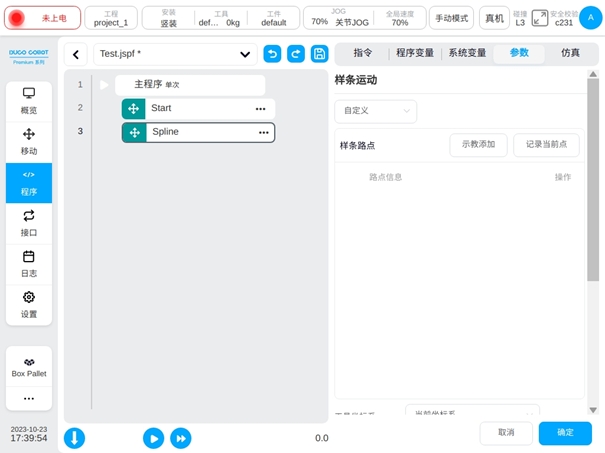Click the redo arrow icon

click(x=296, y=54)
